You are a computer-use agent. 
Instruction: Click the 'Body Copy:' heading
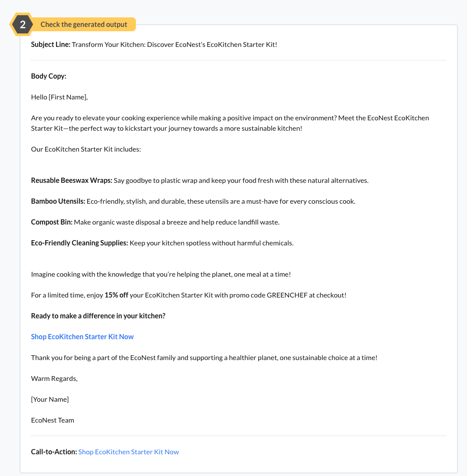(49, 76)
